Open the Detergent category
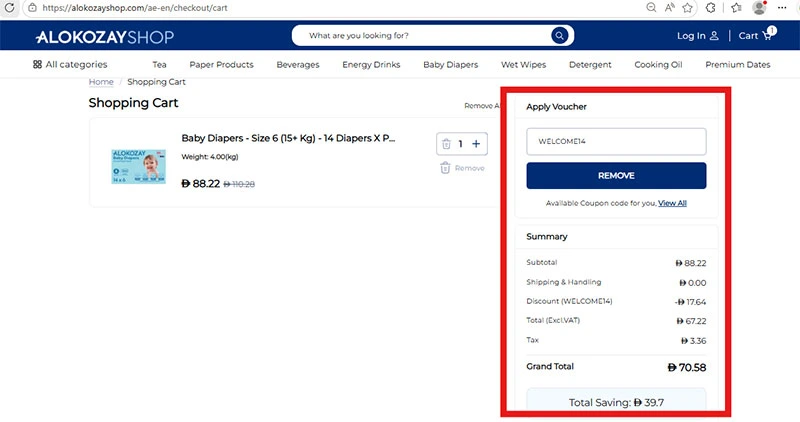800x422 pixels. [x=590, y=64]
